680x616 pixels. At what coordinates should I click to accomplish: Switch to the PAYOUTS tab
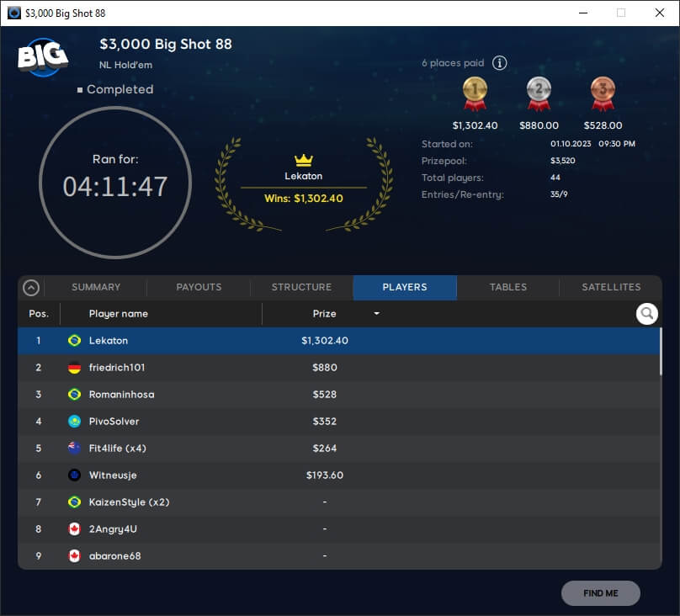click(199, 287)
